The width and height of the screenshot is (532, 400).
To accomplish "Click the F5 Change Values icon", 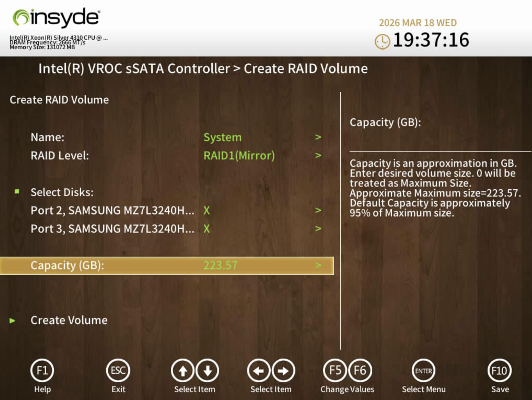I will [x=335, y=370].
